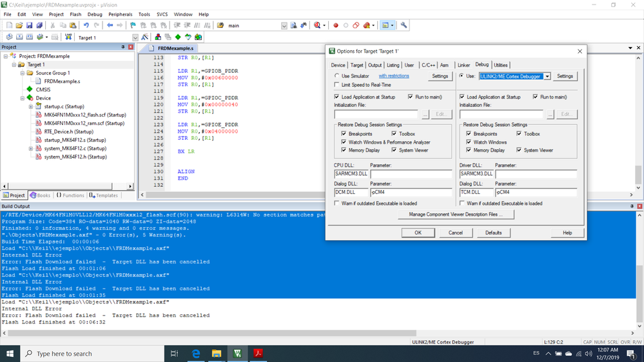Viewport: 644px width, 362px height.
Task: Click Manage Component Viewer Description Files button
Action: (456, 214)
